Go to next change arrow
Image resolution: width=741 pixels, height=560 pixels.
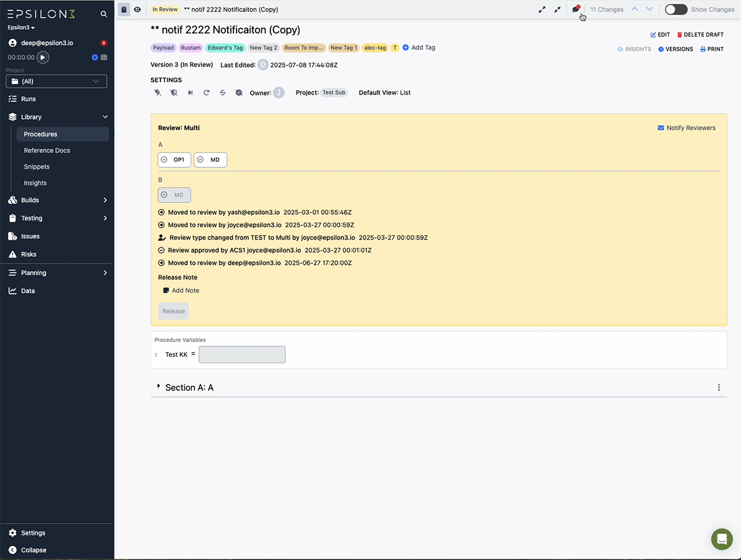[x=650, y=9]
